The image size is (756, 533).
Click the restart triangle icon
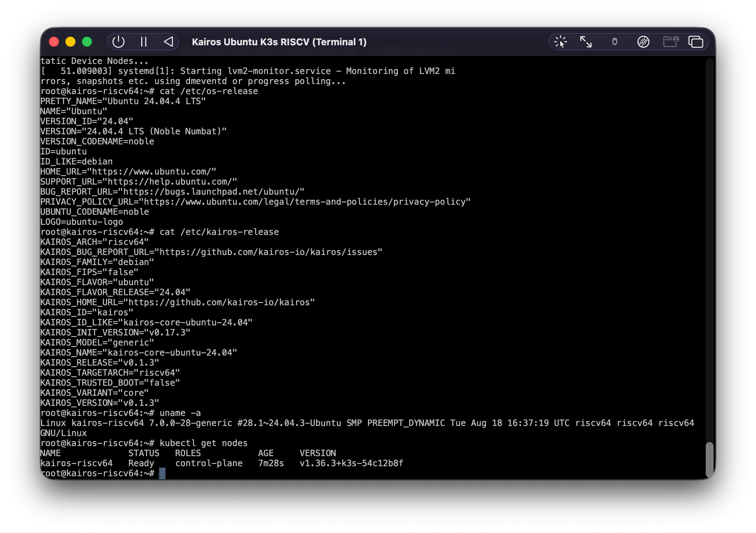[x=169, y=42]
